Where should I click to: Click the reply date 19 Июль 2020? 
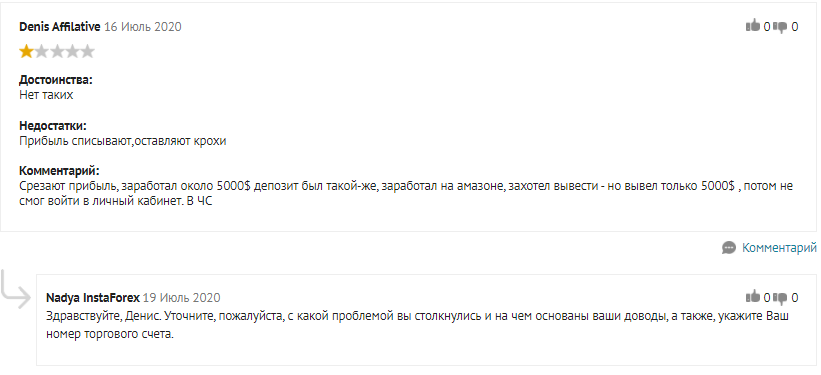[x=182, y=297]
